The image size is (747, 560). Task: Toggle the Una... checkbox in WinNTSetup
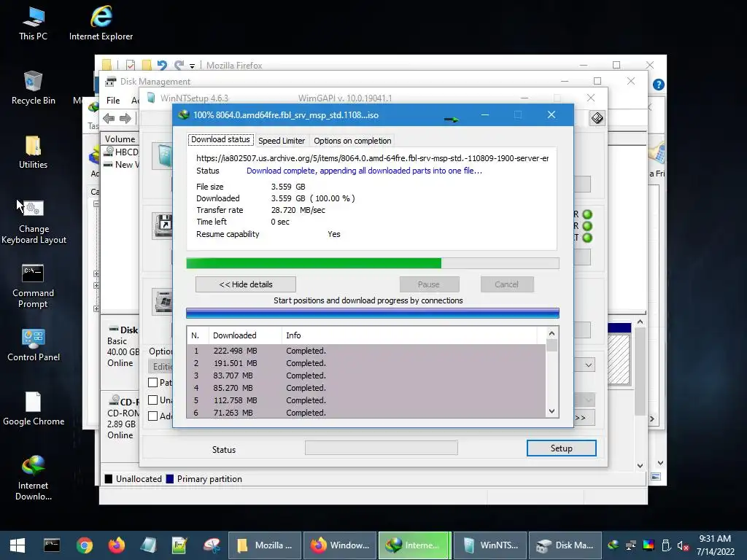(153, 400)
